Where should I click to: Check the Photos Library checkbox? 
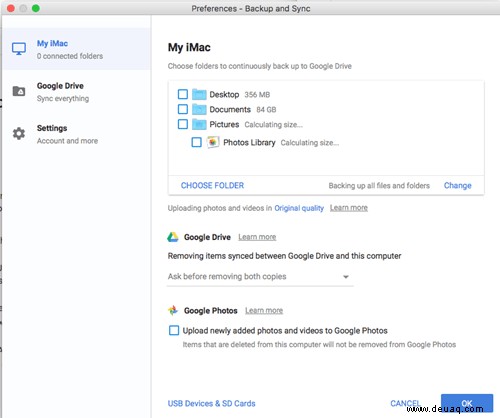pos(196,142)
